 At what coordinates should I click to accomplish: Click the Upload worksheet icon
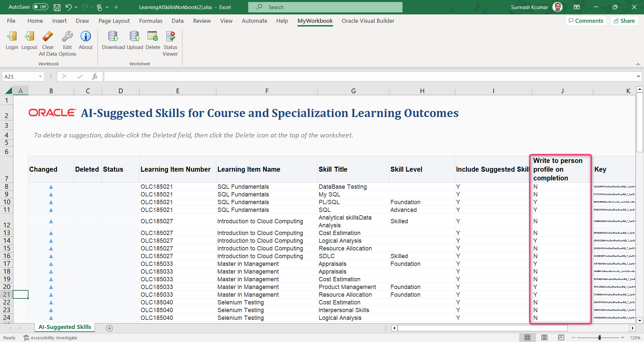coord(135,37)
